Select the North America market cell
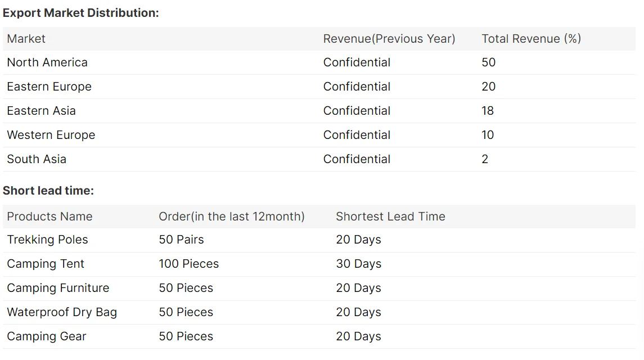The height and width of the screenshot is (360, 644). [x=47, y=62]
